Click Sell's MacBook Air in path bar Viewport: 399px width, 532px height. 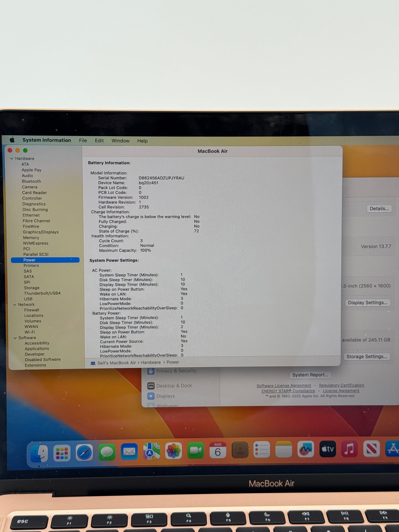[x=117, y=363]
